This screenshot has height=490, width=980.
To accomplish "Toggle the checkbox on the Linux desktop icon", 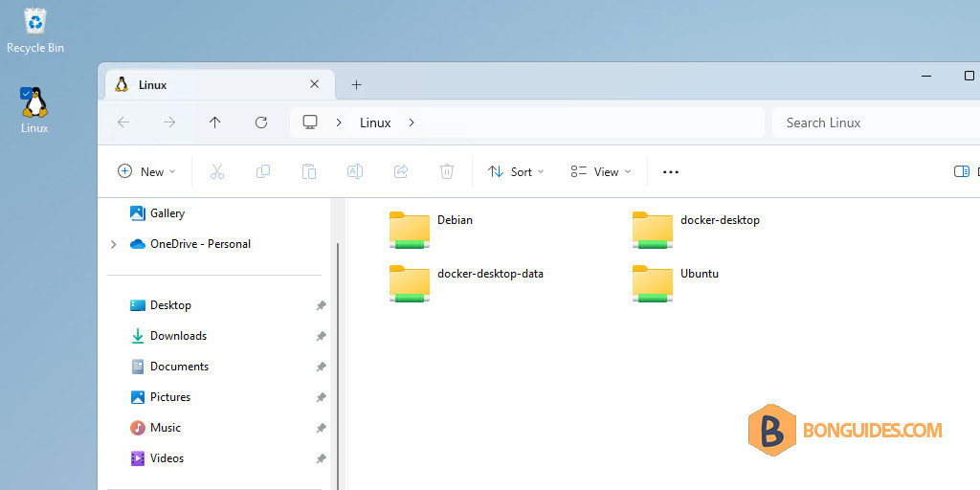I will click(x=26, y=93).
